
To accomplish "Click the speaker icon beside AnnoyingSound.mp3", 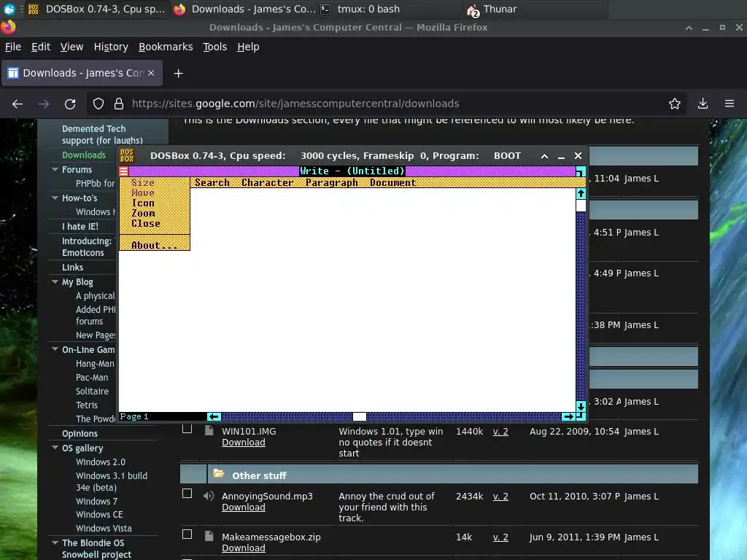I will pyautogui.click(x=208, y=496).
